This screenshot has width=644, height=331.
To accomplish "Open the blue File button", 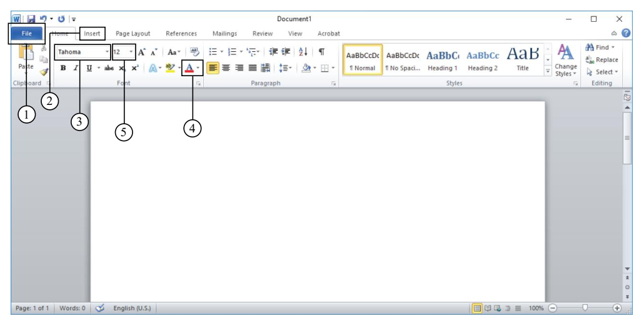I will click(x=26, y=34).
